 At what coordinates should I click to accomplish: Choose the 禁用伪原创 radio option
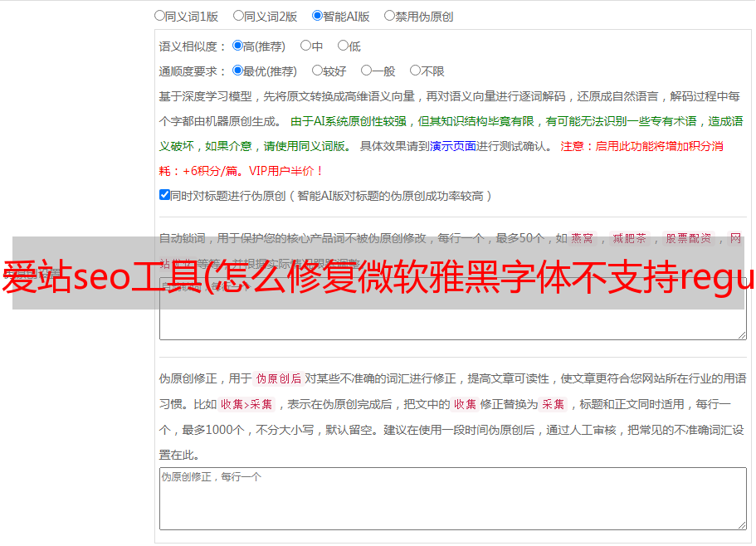point(389,16)
